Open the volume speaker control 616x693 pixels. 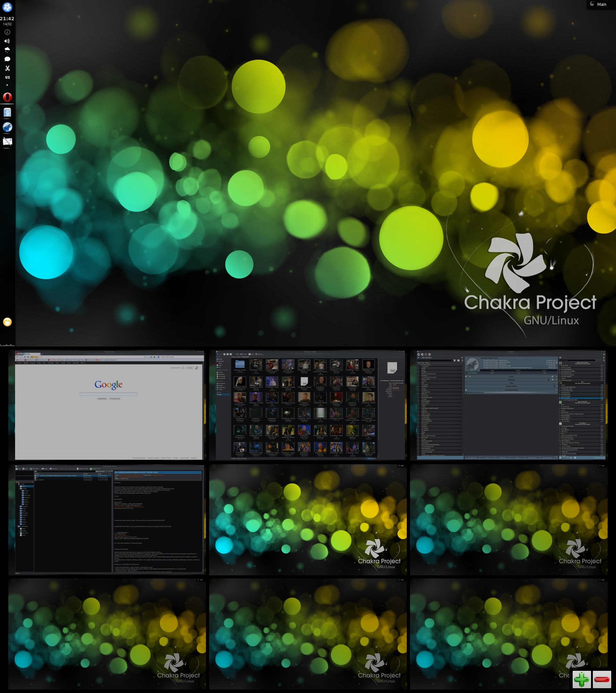point(7,41)
